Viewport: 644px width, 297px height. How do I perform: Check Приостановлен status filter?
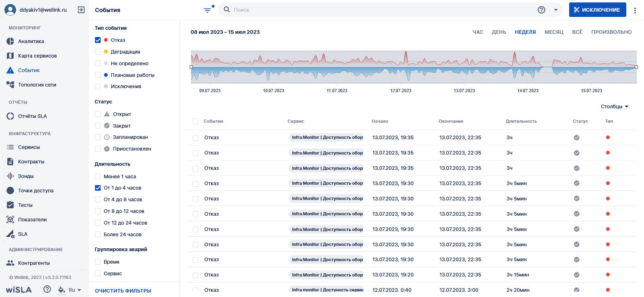(98, 149)
